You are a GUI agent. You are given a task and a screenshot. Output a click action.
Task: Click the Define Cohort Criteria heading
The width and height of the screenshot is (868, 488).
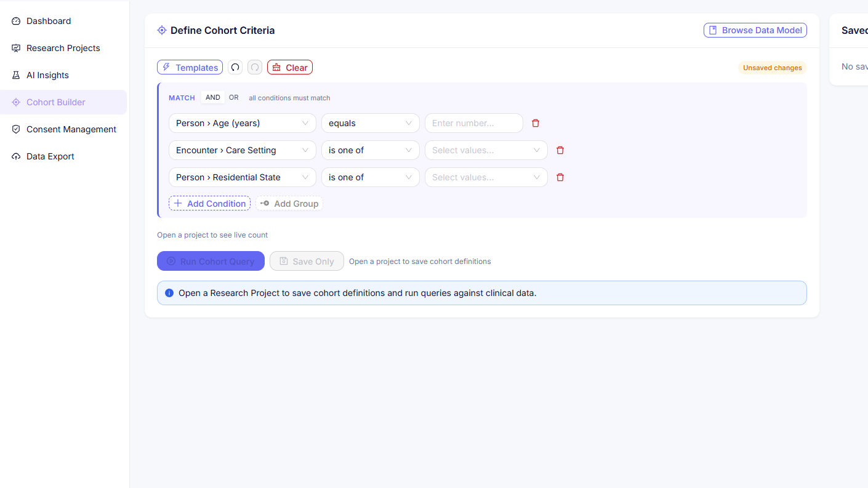(223, 30)
